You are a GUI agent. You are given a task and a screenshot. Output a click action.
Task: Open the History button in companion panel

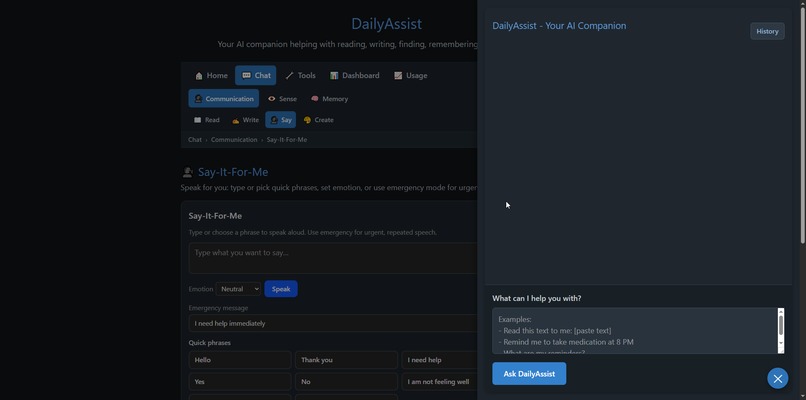(x=767, y=31)
